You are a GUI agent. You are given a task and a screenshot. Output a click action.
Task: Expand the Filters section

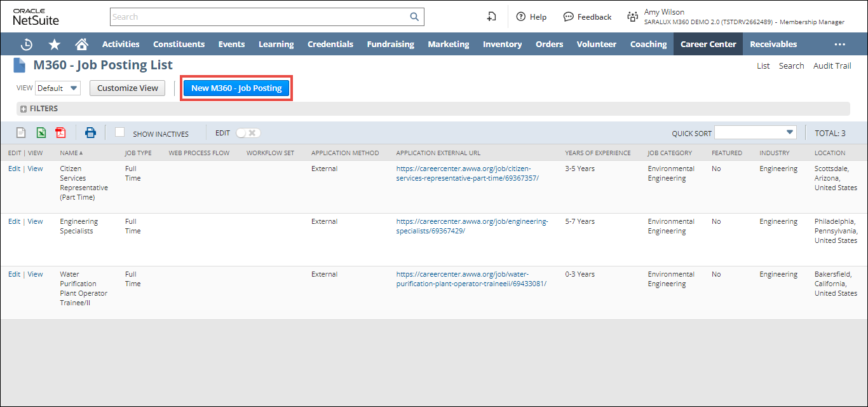point(24,109)
